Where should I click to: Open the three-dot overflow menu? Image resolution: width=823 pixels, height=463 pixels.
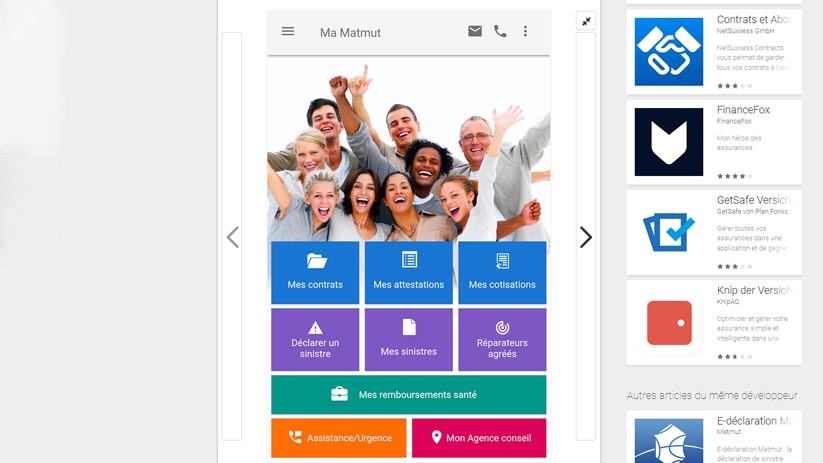point(525,31)
